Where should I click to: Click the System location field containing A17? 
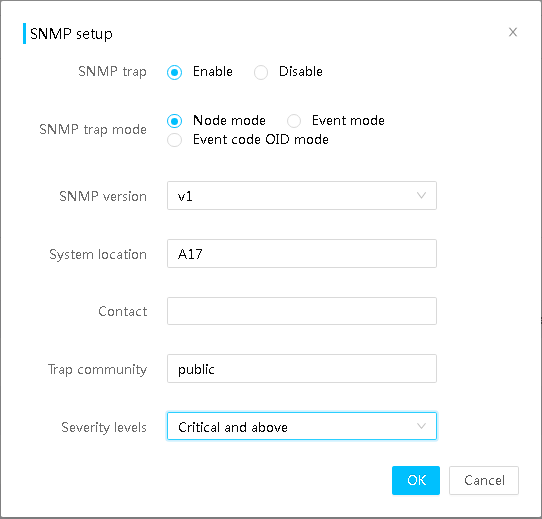tap(302, 253)
